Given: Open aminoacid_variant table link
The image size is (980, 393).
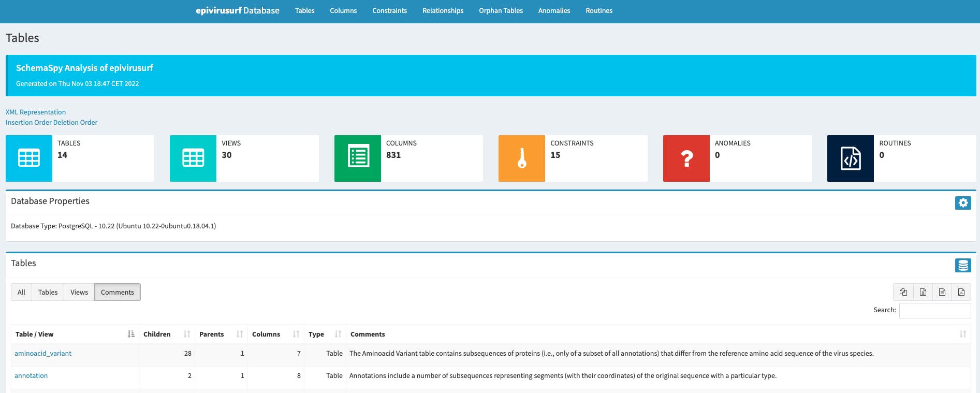Looking at the screenshot, I should click(x=43, y=353).
